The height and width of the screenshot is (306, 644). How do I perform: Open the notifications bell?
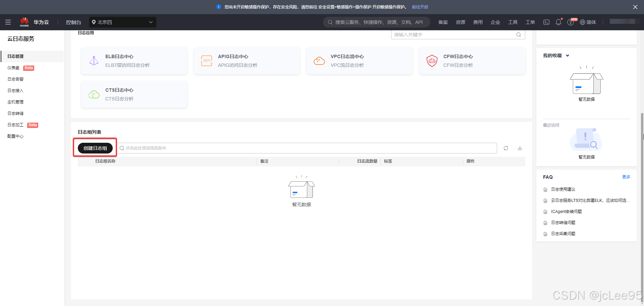[558, 22]
